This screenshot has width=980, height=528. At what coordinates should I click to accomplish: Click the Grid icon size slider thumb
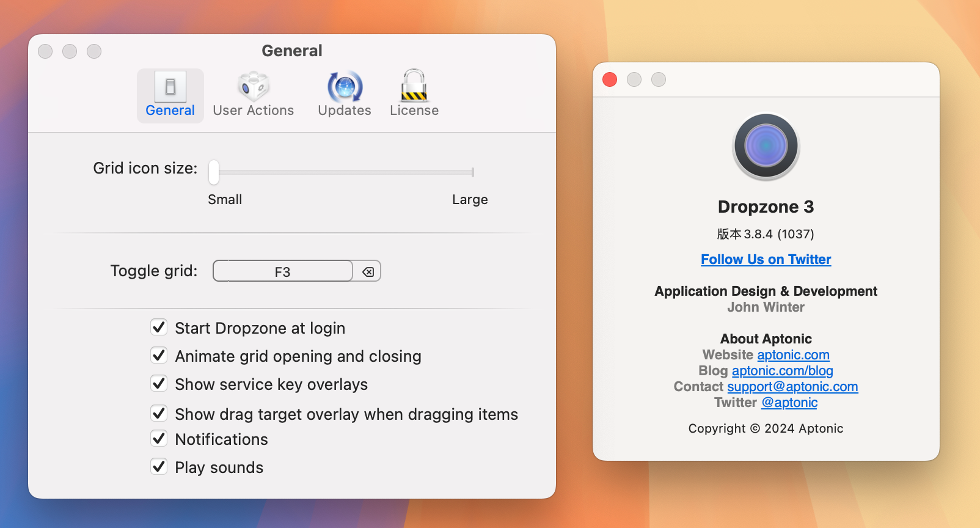coord(214,172)
